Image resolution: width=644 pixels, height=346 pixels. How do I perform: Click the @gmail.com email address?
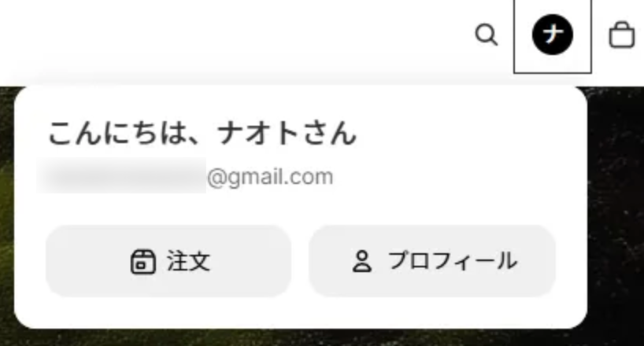270,177
